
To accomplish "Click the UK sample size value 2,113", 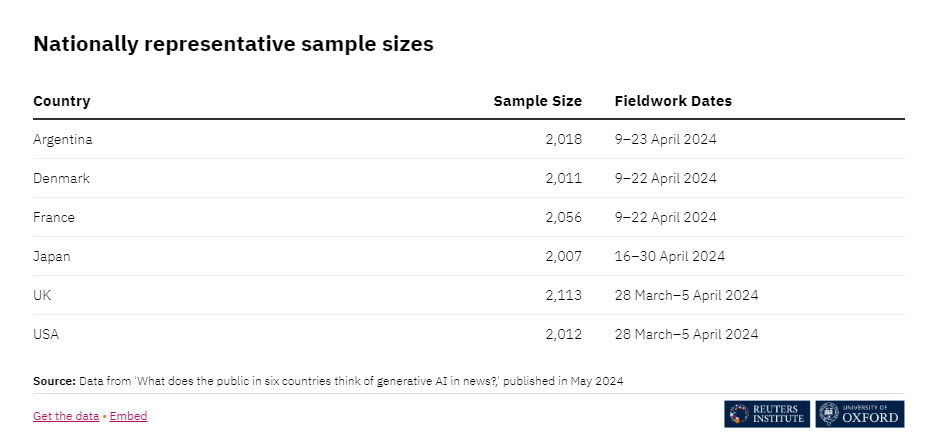I will coord(563,295).
